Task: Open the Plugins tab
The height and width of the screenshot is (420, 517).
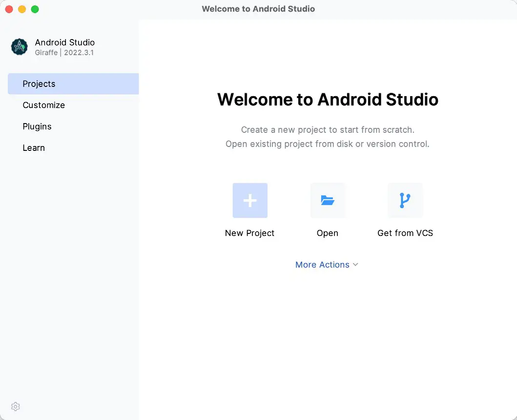Action: coord(73,126)
